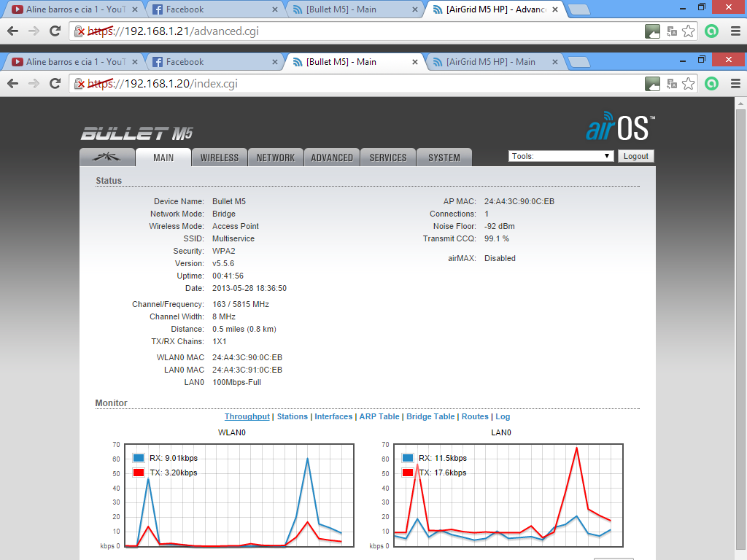The image size is (747, 560).
Task: Open the SYSTEM tab
Action: click(x=444, y=157)
